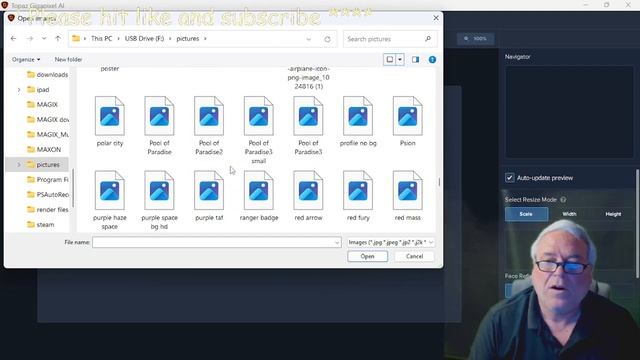Click the search magnifier icon
This screenshot has height=360, width=640.
(x=428, y=39)
